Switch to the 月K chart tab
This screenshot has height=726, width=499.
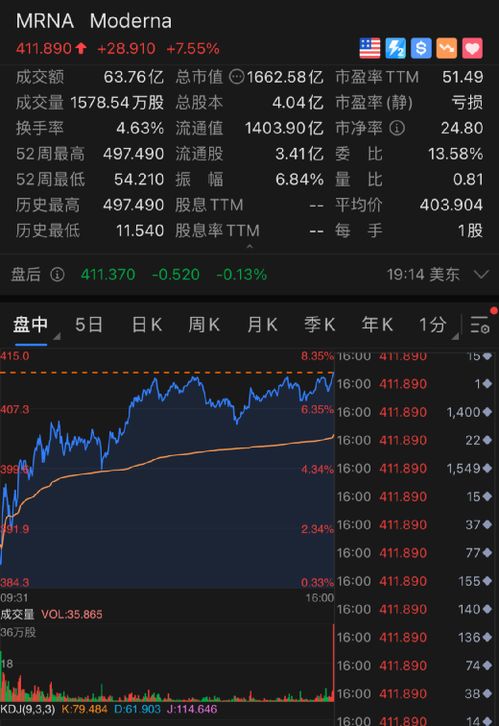pyautogui.click(x=262, y=325)
